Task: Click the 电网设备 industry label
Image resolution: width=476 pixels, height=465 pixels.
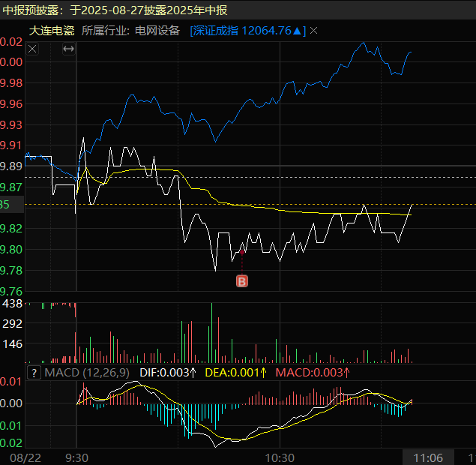Action: pos(157,31)
